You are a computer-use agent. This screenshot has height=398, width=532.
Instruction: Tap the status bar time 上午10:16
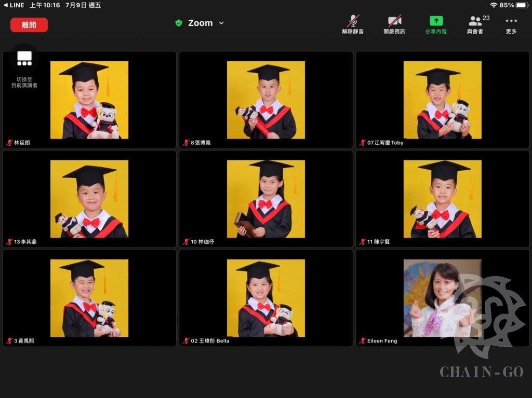point(45,5)
